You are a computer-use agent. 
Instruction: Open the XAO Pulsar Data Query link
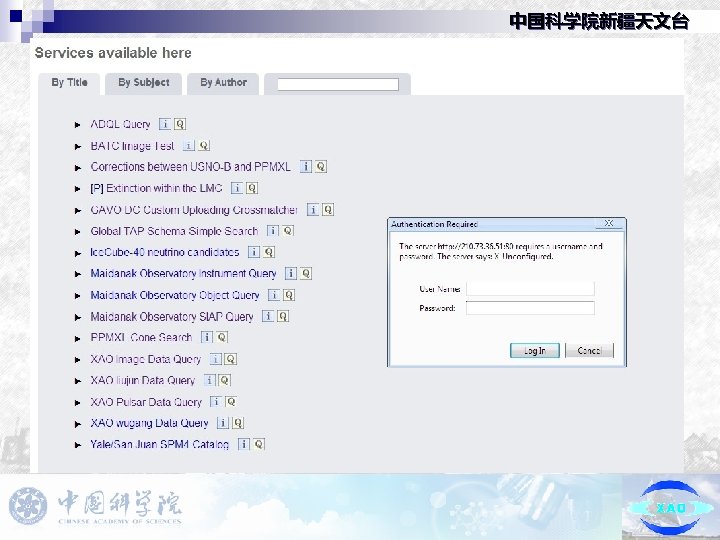(146, 402)
